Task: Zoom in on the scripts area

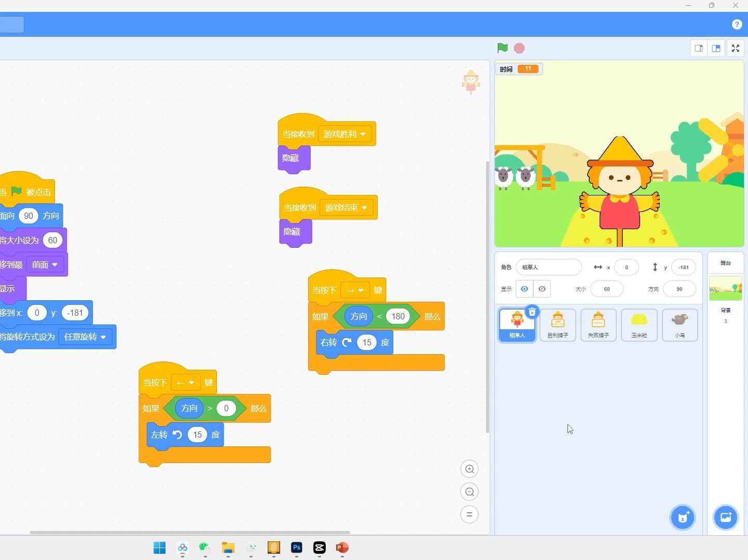Action: click(469, 469)
